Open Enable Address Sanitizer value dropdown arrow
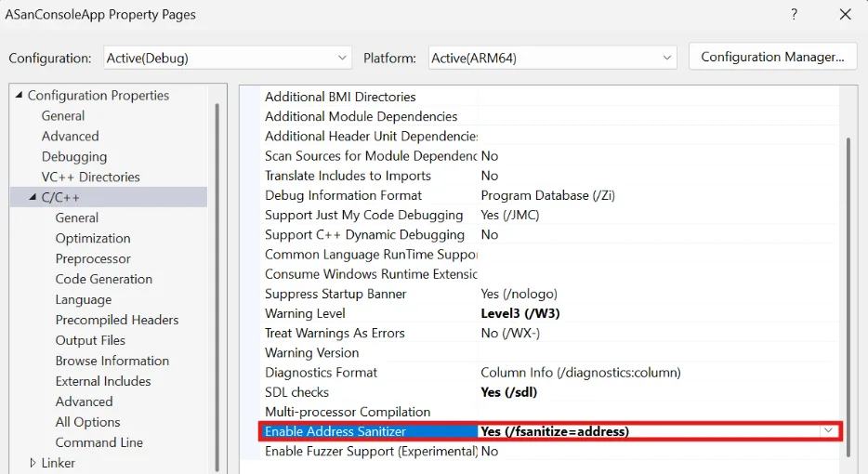Viewport: 868px width, 474px height. (x=827, y=431)
